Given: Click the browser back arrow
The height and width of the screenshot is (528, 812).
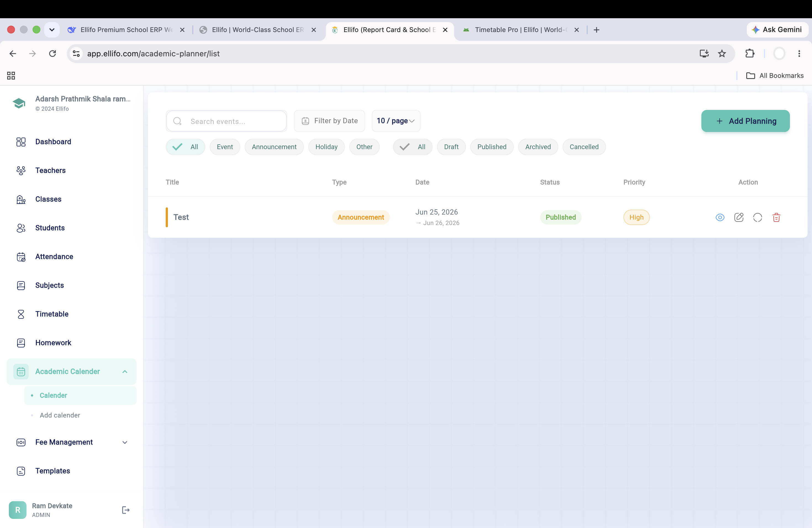Looking at the screenshot, I should pyautogui.click(x=13, y=54).
